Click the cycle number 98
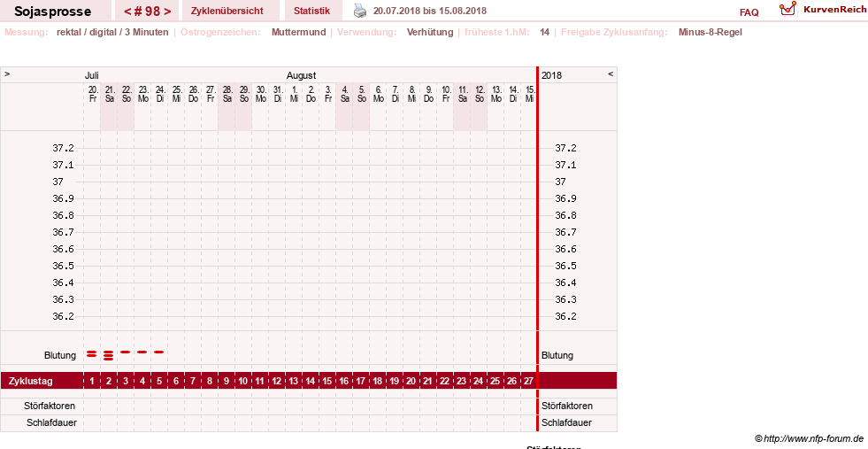This screenshot has width=868, height=449. [x=147, y=12]
